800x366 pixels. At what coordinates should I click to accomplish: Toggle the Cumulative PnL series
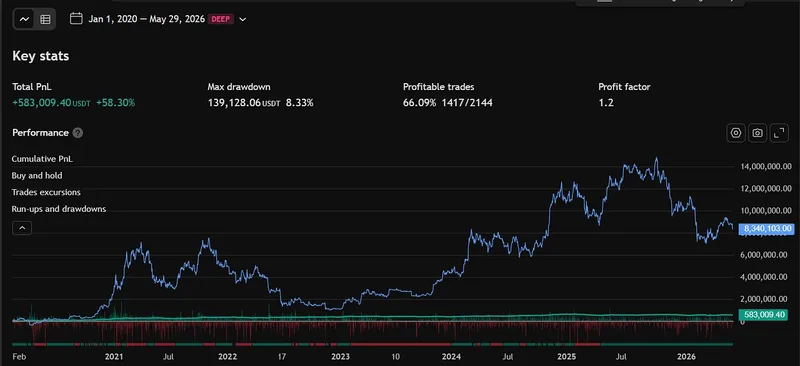42,159
